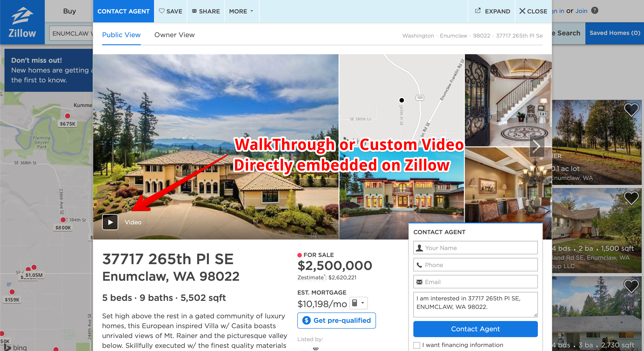Open the mortgage calculator dropdown
This screenshot has height=351, width=644.
click(358, 303)
